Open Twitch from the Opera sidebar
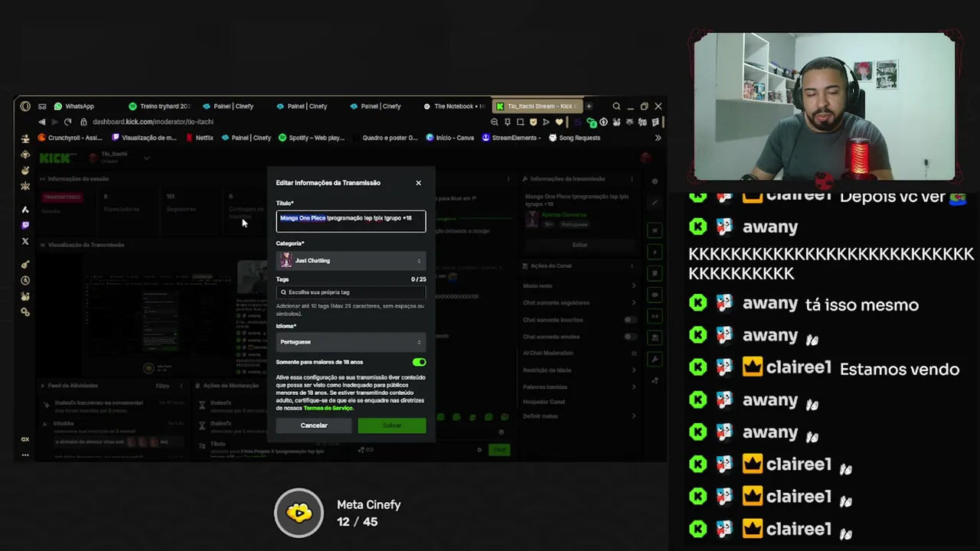 pyautogui.click(x=25, y=225)
